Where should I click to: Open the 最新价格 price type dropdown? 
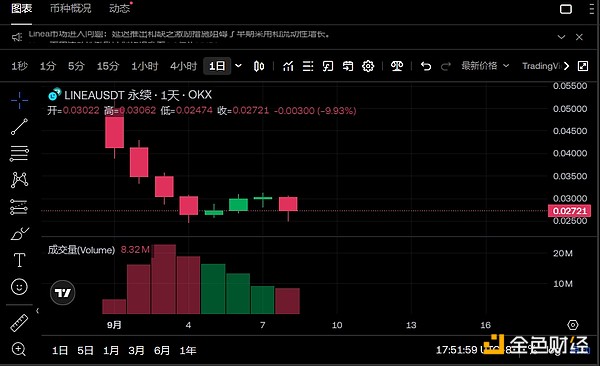tap(485, 66)
